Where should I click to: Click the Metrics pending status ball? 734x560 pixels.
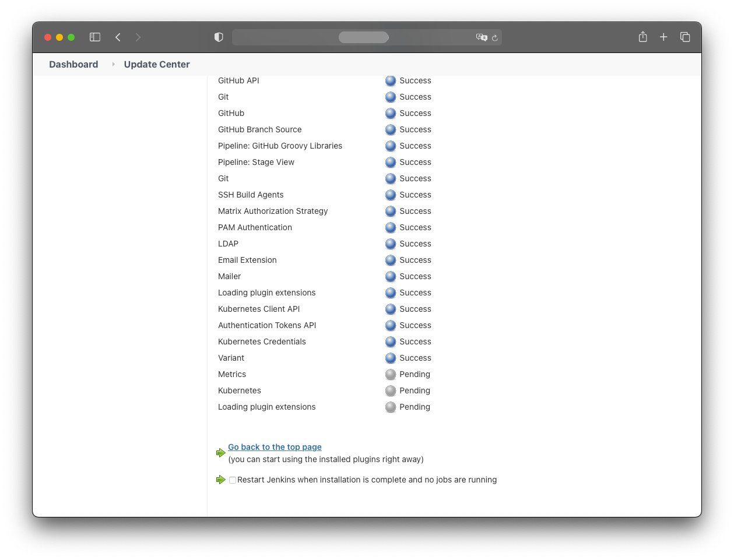pos(391,375)
